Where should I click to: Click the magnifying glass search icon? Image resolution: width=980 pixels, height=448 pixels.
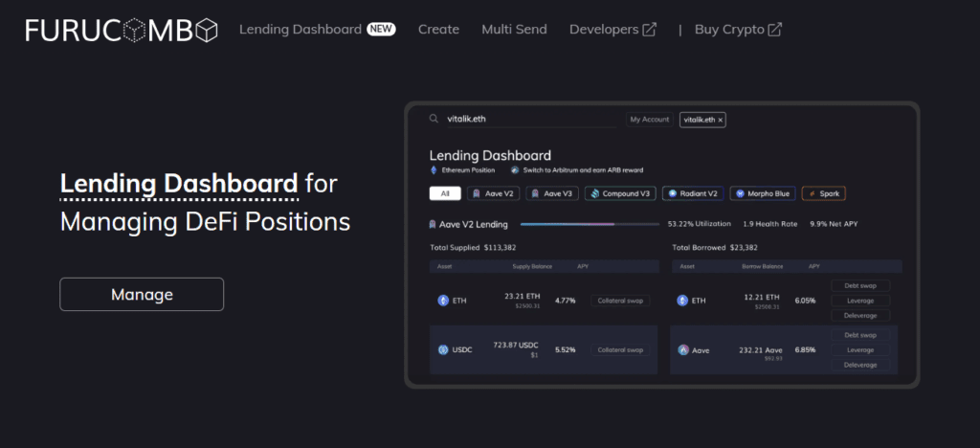point(434,120)
